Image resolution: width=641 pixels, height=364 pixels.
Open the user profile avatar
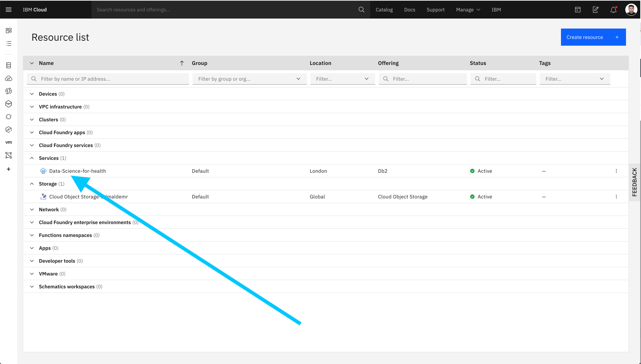(x=631, y=10)
